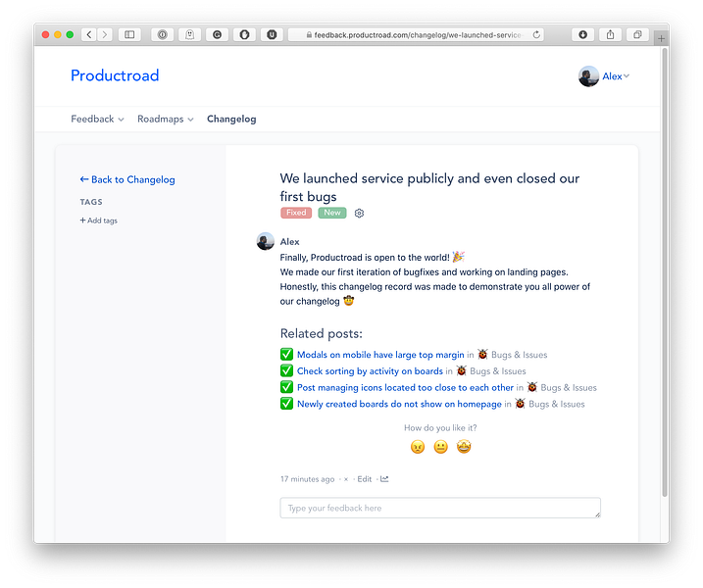
Task: Open a new tab with the plus button
Action: tap(661, 38)
